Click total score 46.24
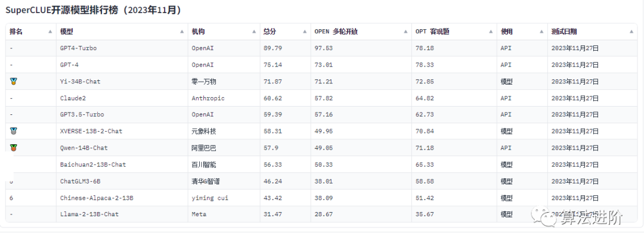 point(273,181)
